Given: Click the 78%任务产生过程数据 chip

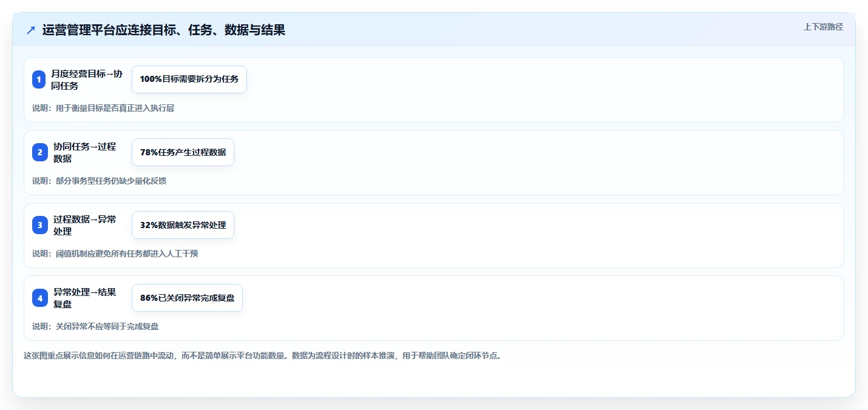Looking at the screenshot, I should pyautogui.click(x=183, y=152).
